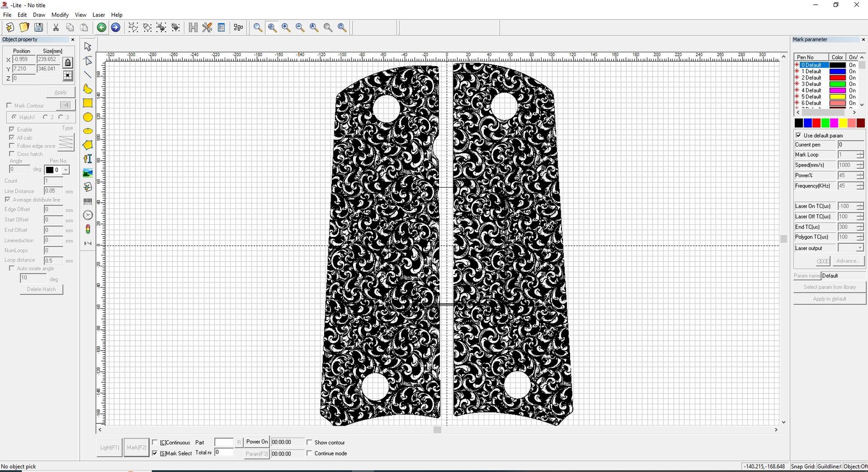Click the zoom in magnifier icon

coord(286,27)
